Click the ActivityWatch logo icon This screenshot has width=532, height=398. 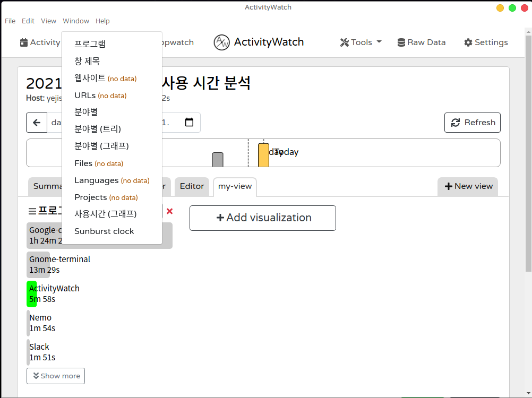point(221,42)
